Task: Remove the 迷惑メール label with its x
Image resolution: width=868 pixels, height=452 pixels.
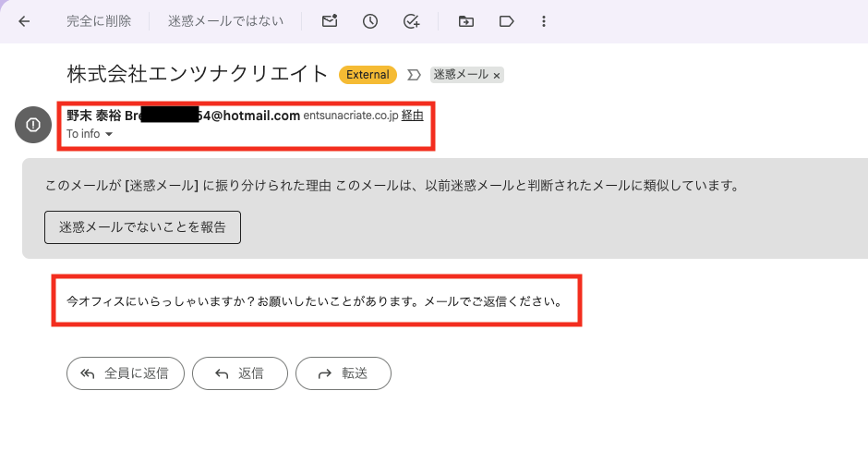Action: coord(496,75)
